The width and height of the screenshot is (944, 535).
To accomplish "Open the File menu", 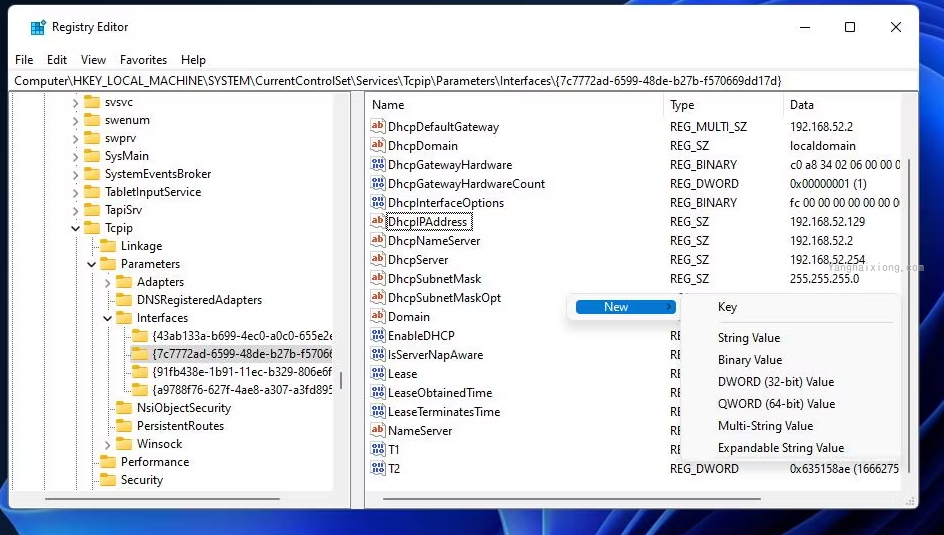I will click(24, 60).
